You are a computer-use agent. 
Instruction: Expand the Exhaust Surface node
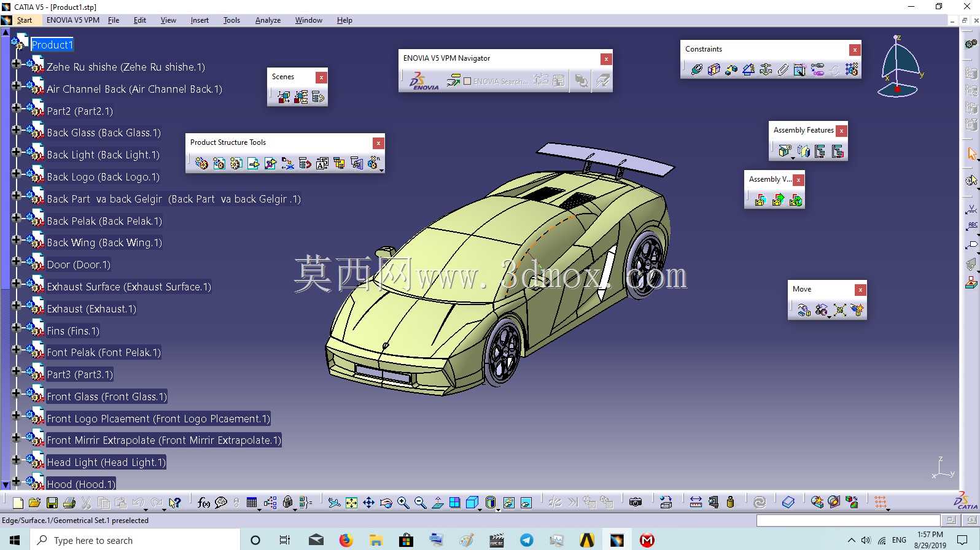coord(16,284)
